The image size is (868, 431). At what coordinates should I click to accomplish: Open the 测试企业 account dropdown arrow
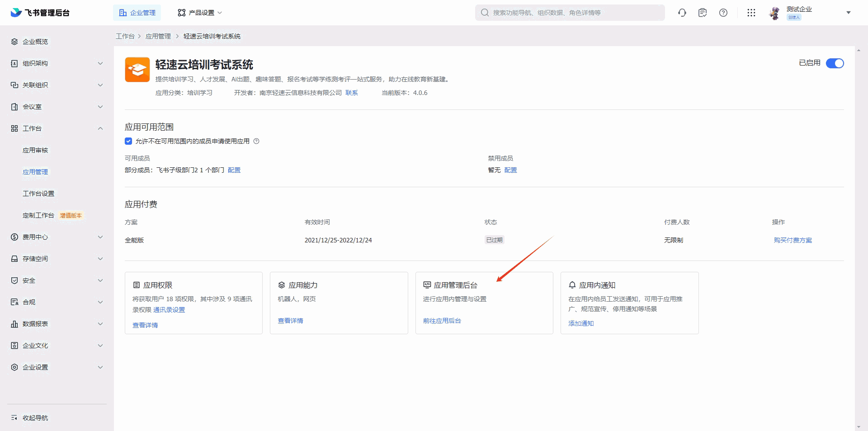coord(849,13)
